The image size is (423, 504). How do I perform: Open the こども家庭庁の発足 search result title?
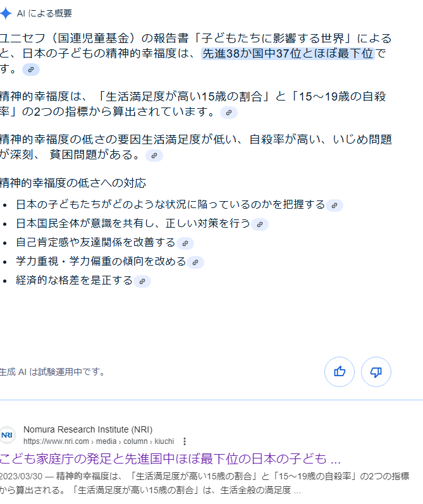(x=170, y=458)
